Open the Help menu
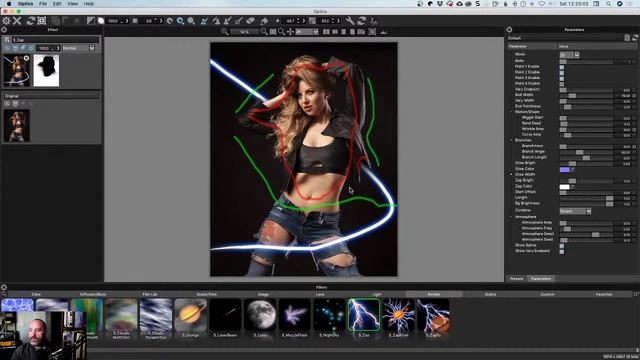The height and width of the screenshot is (360, 640). pos(89,4)
